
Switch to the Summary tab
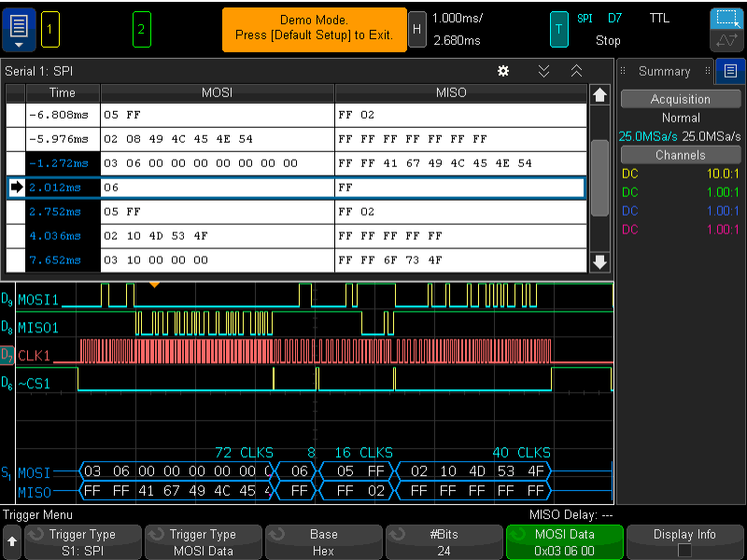pyautogui.click(x=665, y=71)
